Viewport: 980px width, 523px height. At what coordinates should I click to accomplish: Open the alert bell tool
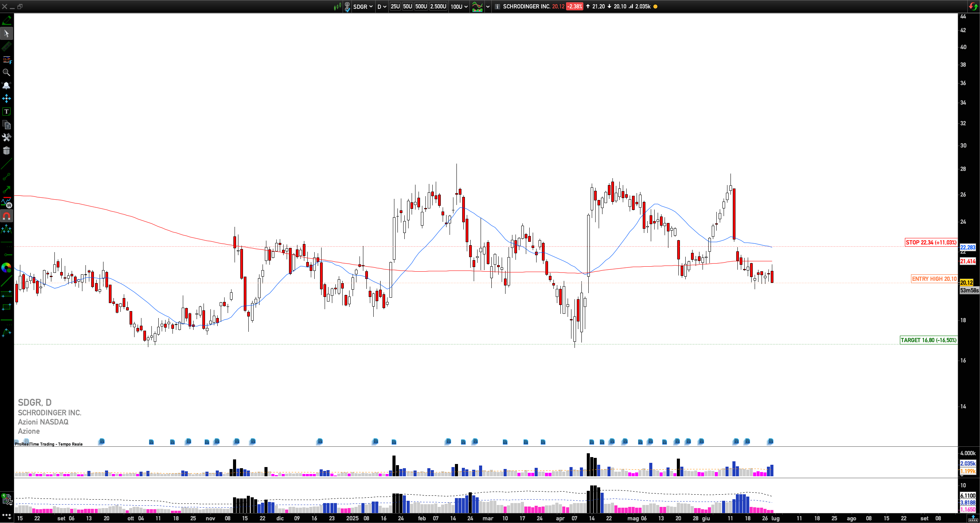point(7,85)
